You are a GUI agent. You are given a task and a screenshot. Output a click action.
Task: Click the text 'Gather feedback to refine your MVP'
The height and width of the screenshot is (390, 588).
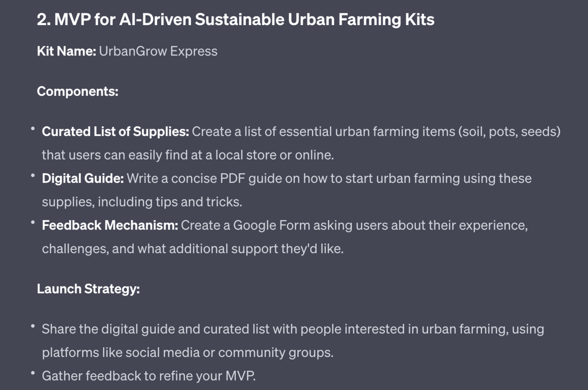point(148,376)
